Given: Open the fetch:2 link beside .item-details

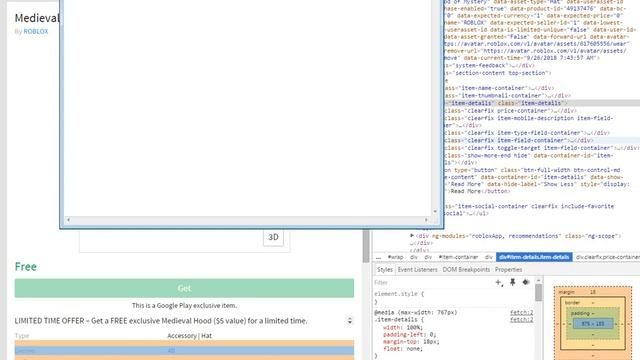Looking at the screenshot, I should point(521,320).
